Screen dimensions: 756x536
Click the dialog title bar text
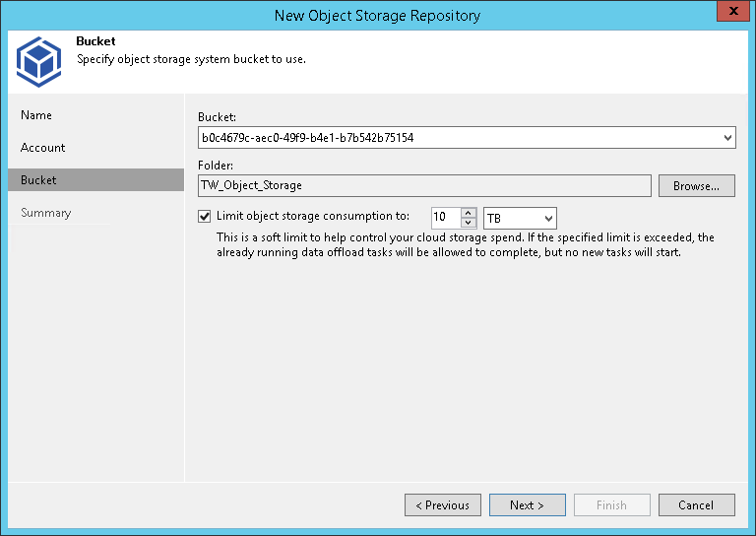coord(378,14)
